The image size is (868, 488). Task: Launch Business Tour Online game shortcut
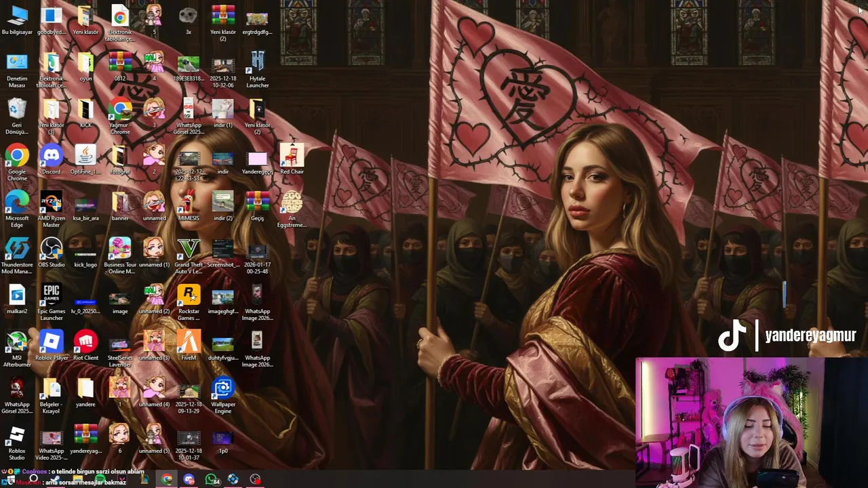click(120, 256)
